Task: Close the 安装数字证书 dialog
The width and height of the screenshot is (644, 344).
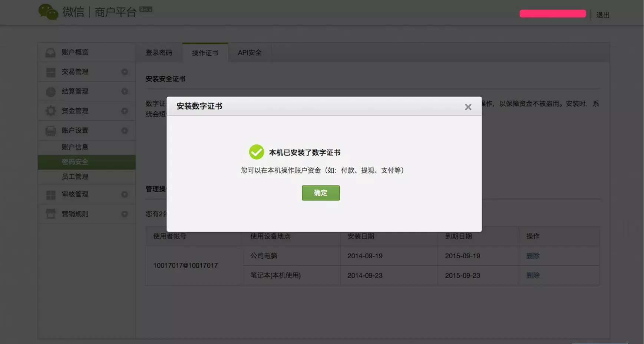Action: tap(468, 107)
